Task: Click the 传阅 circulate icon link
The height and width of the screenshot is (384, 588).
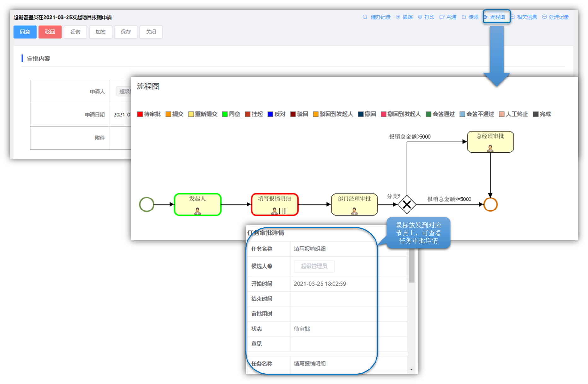Action: pos(470,17)
